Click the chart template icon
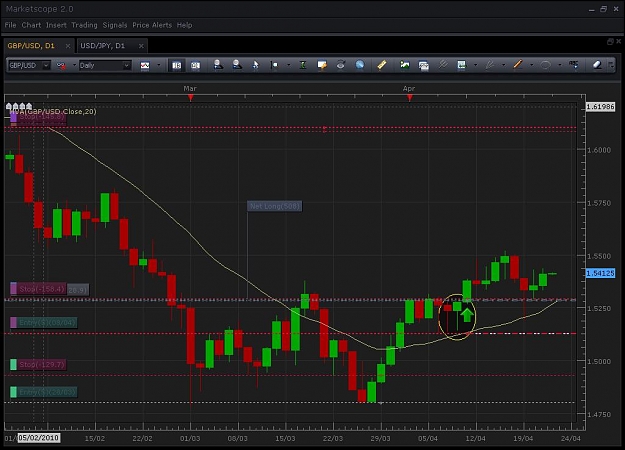Viewport: 625px width, 450px height. [462, 65]
